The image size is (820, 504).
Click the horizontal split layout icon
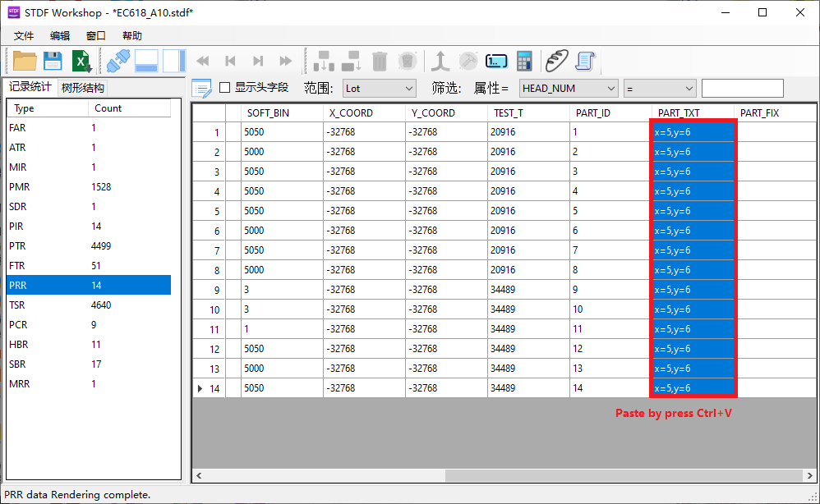146,61
